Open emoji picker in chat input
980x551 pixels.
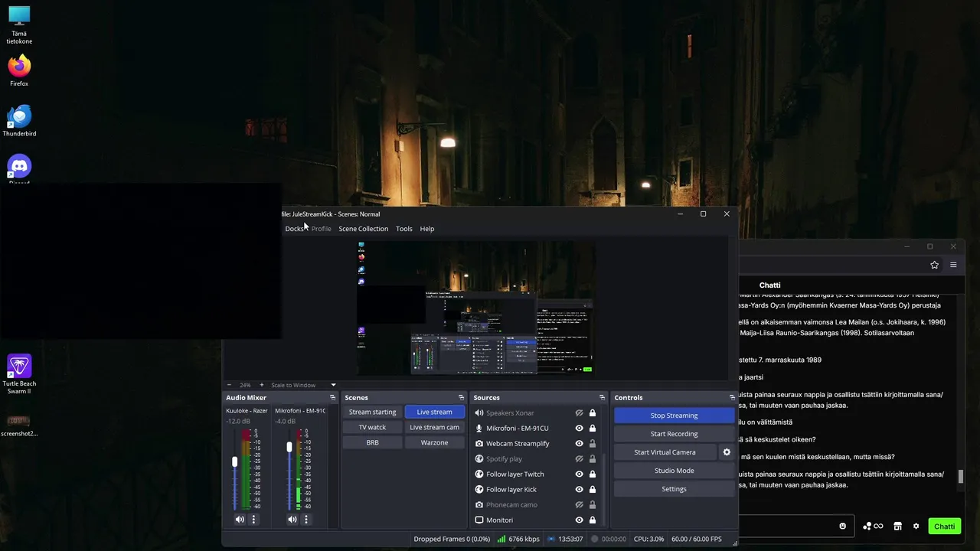[x=842, y=527]
